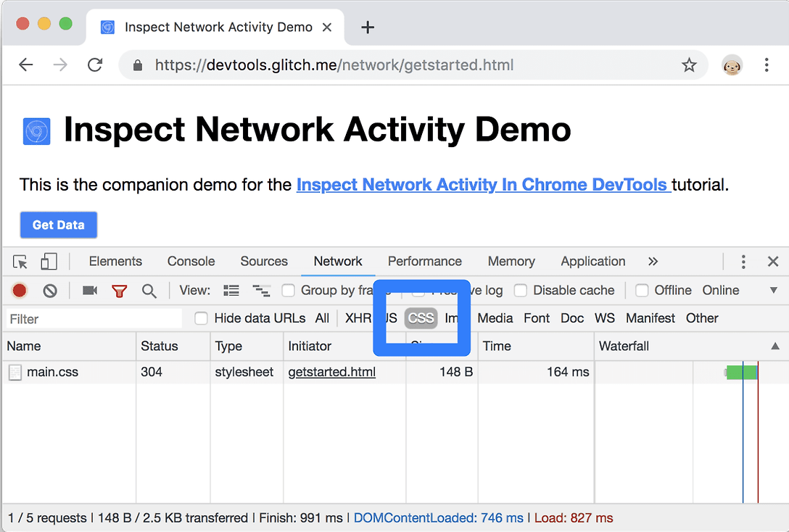Sort by the Name column header
This screenshot has width=789, height=532.
click(70, 346)
